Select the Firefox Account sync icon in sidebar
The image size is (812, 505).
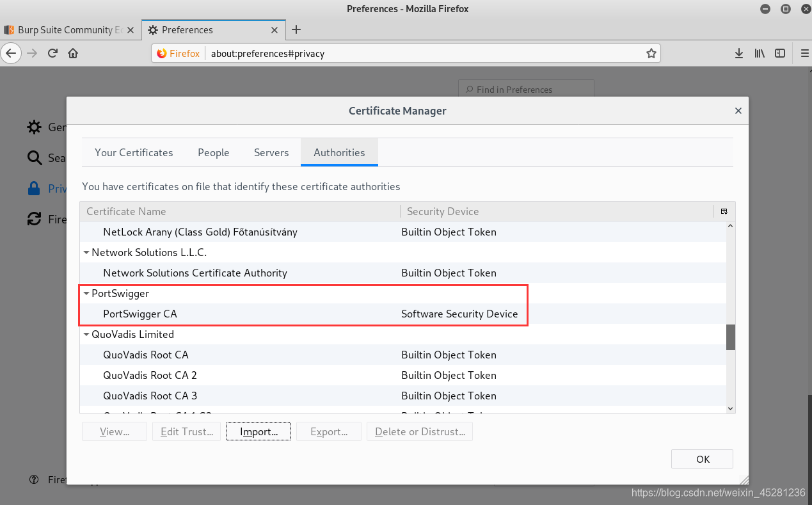click(x=34, y=219)
